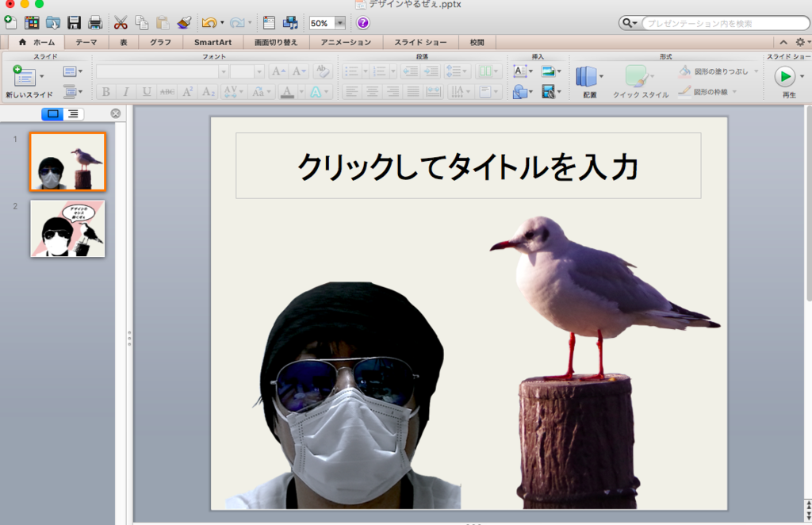The height and width of the screenshot is (525, 812).
Task: Switch to the Transitions (画面切り替え) tab
Action: [275, 43]
